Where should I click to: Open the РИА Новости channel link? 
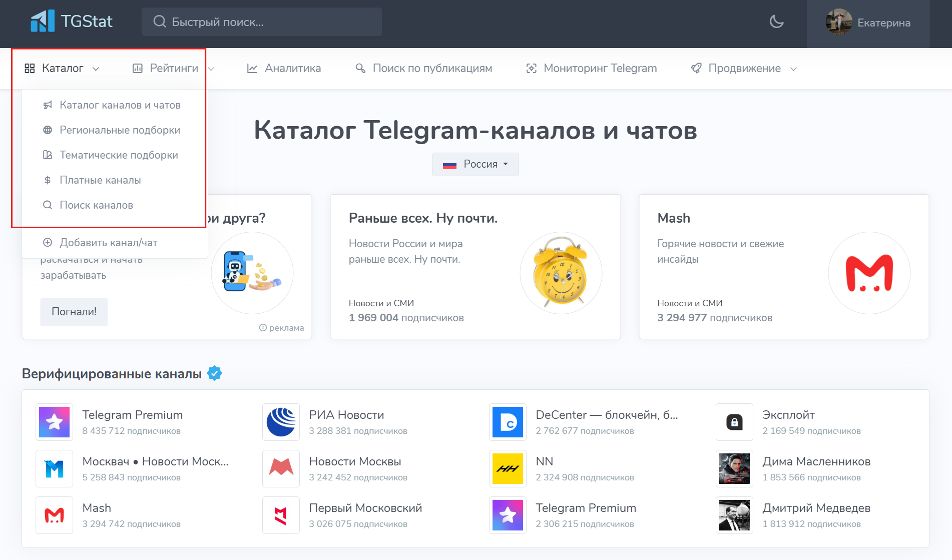pos(346,414)
